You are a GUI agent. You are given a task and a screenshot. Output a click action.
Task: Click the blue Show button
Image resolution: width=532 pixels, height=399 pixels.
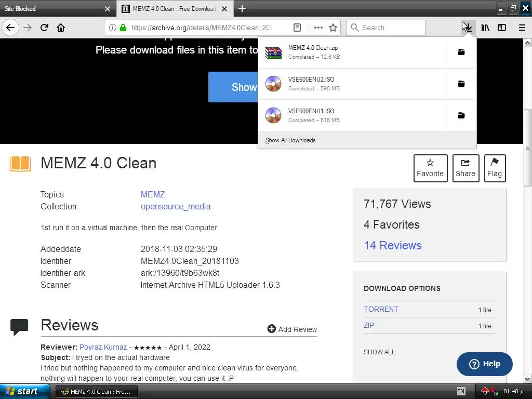pos(233,87)
